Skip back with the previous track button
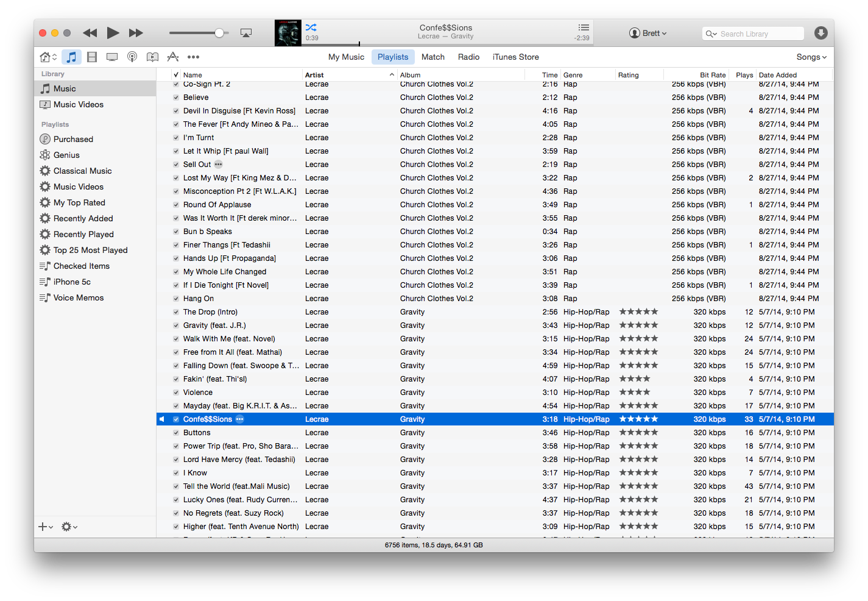The width and height of the screenshot is (868, 601). [90, 33]
